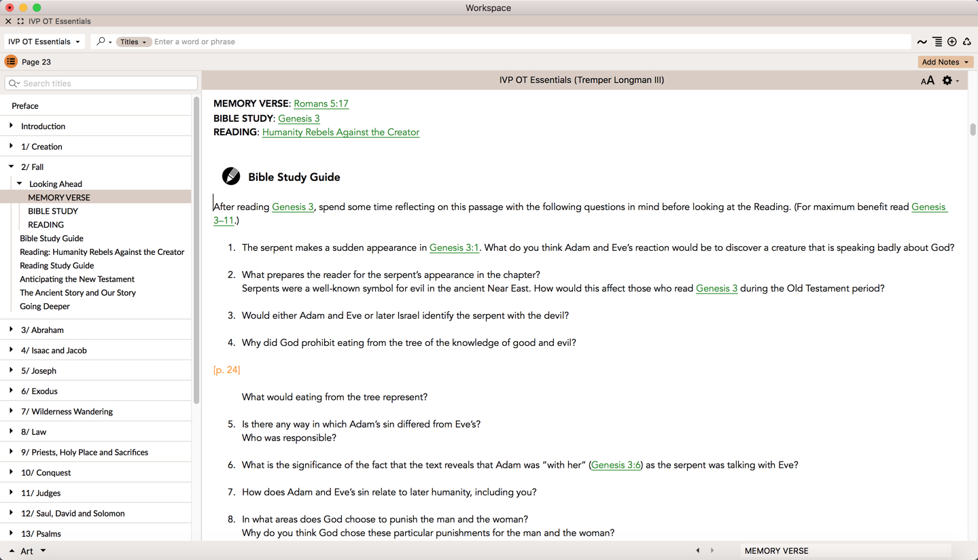Screen dimensions: 978x560
Task: Follow Humanity Rebels Against the Creator link
Action: click(340, 133)
